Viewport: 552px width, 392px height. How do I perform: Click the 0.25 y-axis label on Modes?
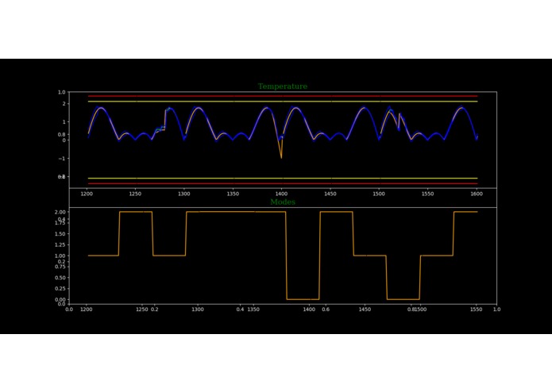click(x=60, y=288)
